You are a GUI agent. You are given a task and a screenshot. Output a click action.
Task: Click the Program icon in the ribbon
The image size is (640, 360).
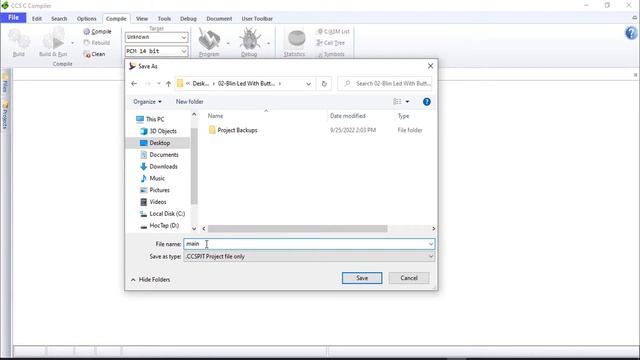point(209,42)
